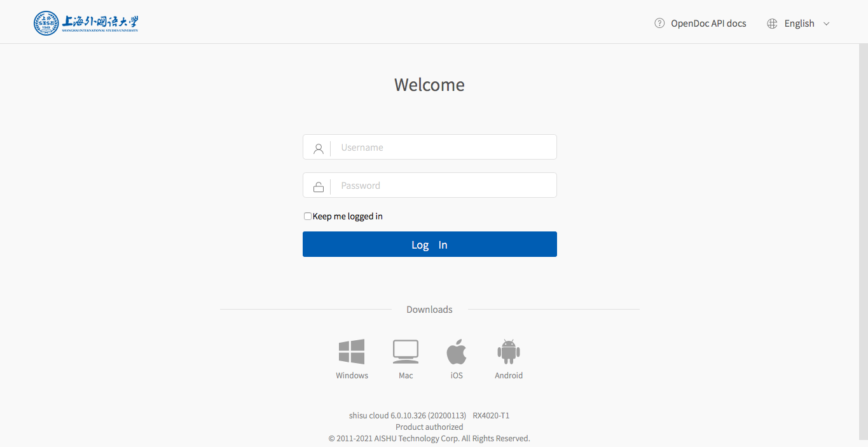The width and height of the screenshot is (868, 447).
Task: Open the English language dropdown
Action: 799,24
